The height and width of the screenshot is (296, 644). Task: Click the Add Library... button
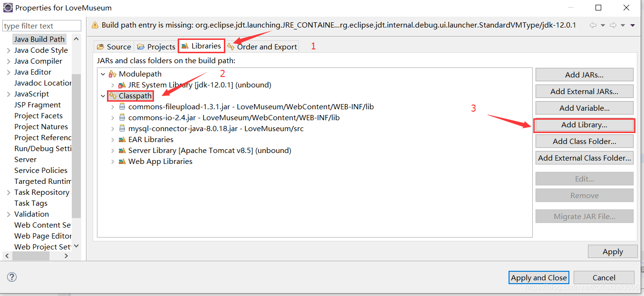pyautogui.click(x=584, y=125)
